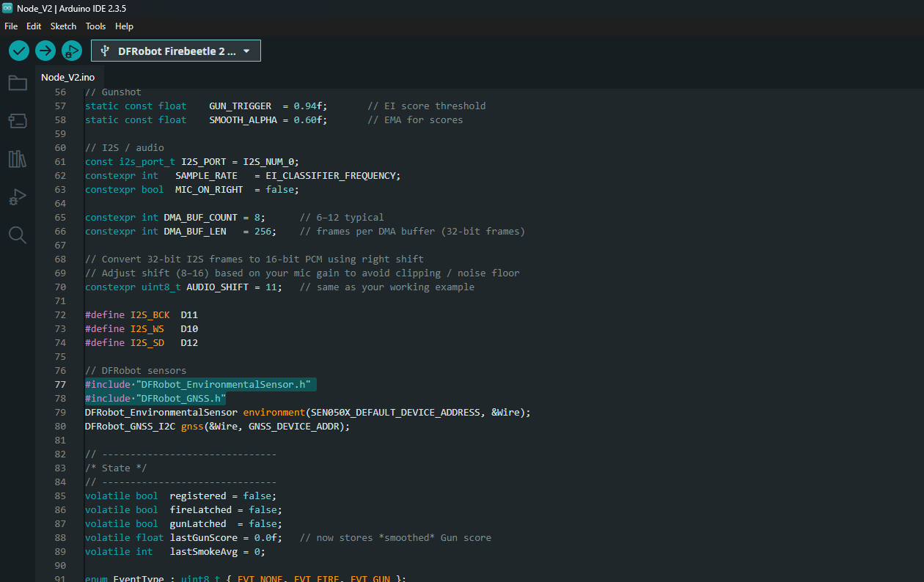The width and height of the screenshot is (924, 582).
Task: Open the Sketch menu
Action: pos(63,26)
